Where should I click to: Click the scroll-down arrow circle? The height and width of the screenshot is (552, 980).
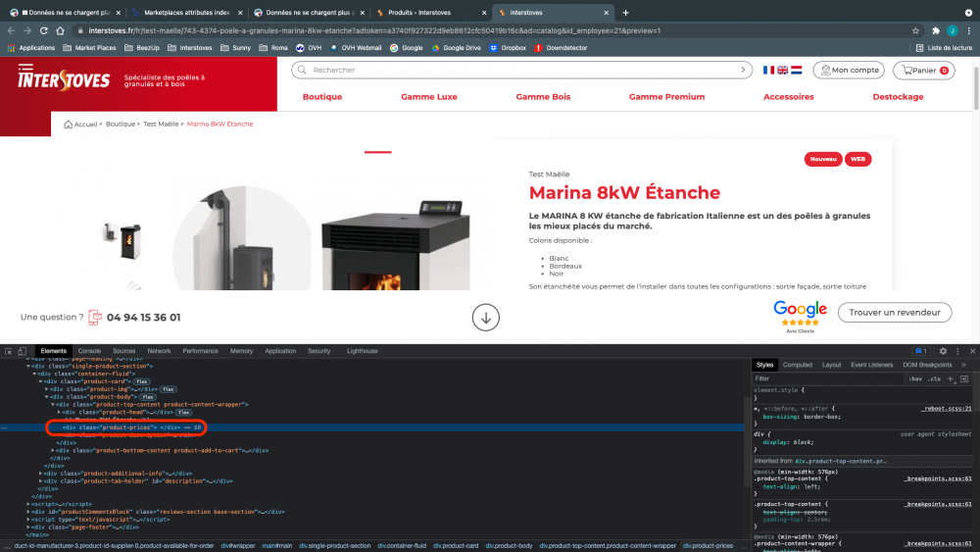(486, 318)
